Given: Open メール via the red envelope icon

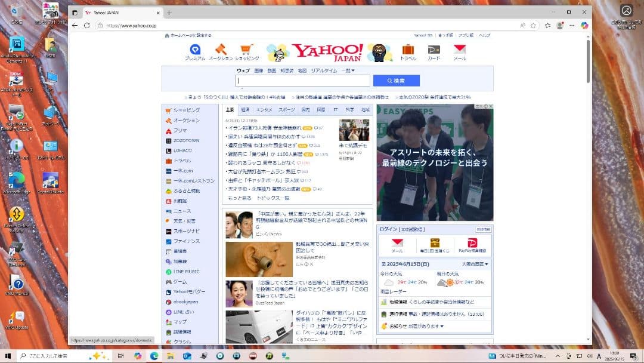Looking at the screenshot, I should click(459, 50).
